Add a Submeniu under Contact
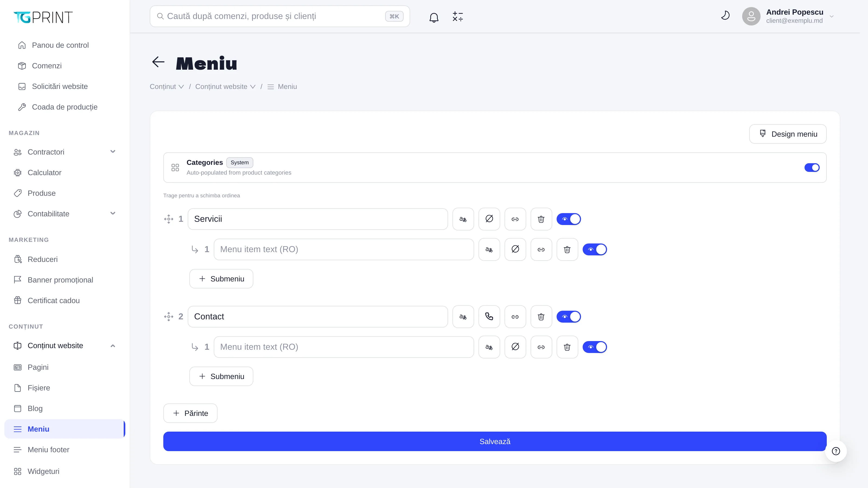The width and height of the screenshot is (868, 488). point(221,376)
